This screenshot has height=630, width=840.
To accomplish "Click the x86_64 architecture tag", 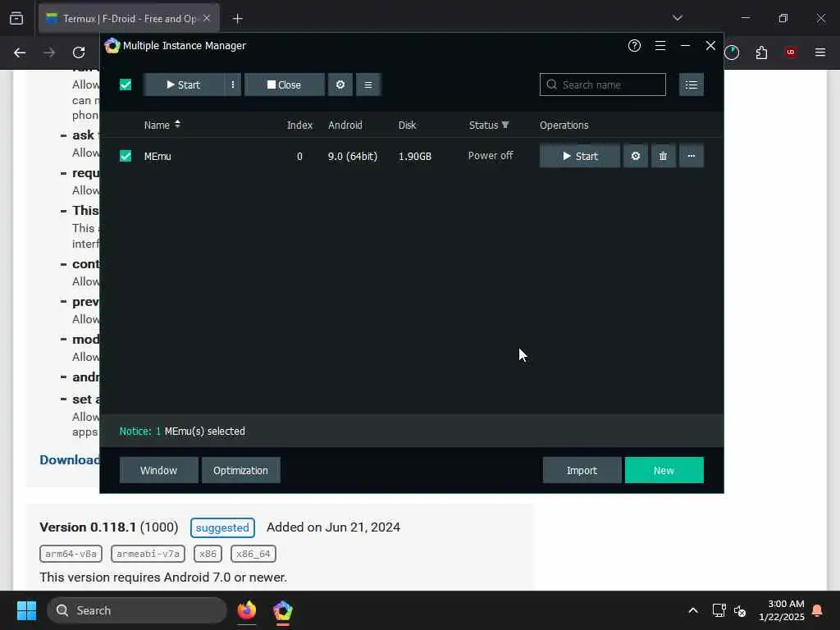I will click(253, 554).
